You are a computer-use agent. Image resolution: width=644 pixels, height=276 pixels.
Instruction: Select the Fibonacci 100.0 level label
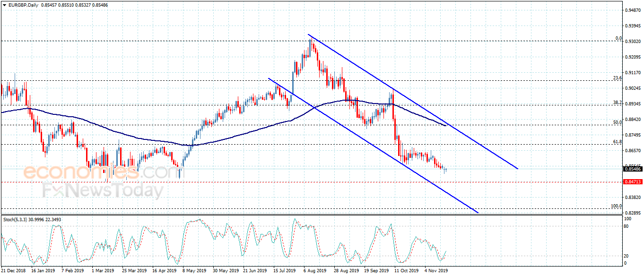616,206
